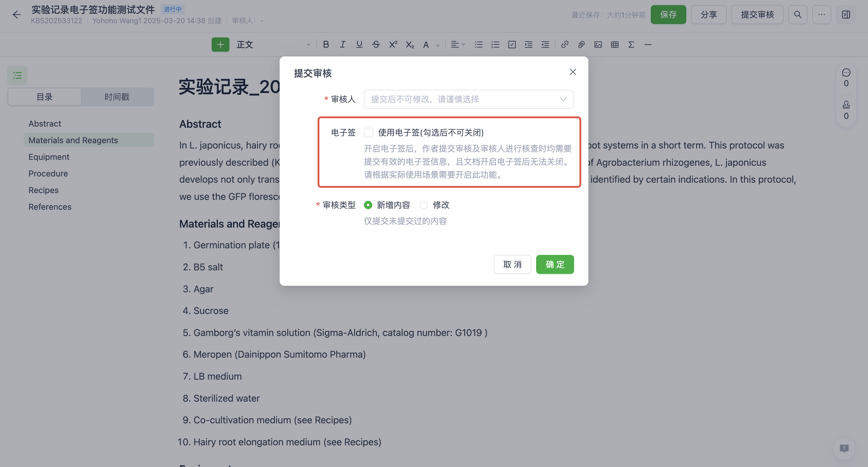Click the 取消 cancel button
Viewport: 868px width, 467px height.
pos(512,264)
